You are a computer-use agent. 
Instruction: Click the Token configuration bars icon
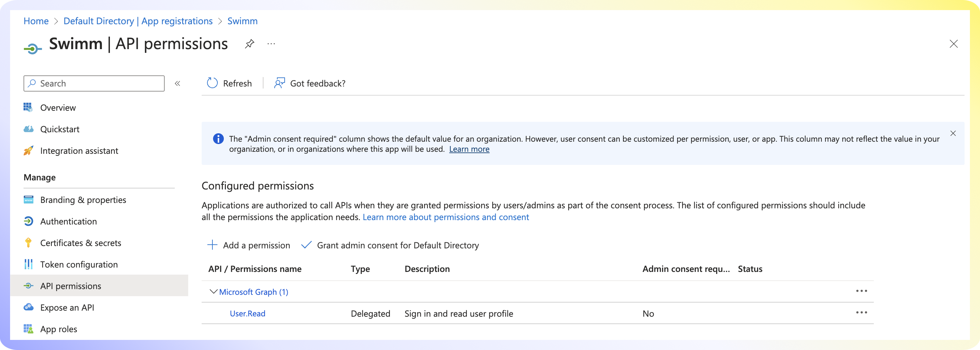coord(29,264)
